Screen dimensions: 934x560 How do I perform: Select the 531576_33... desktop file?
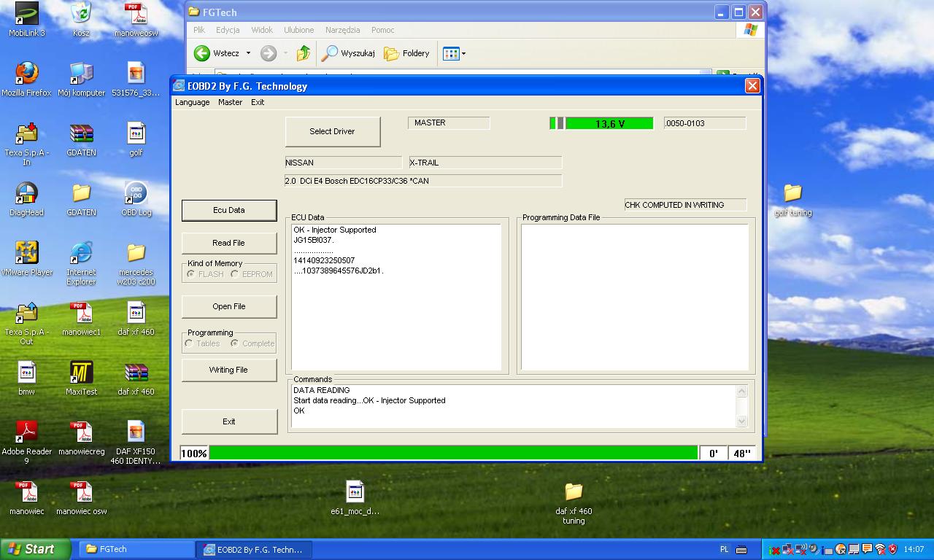136,79
